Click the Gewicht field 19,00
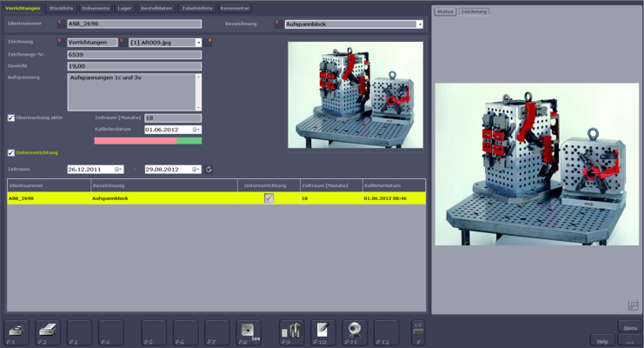The width and height of the screenshot is (644, 348). point(135,66)
